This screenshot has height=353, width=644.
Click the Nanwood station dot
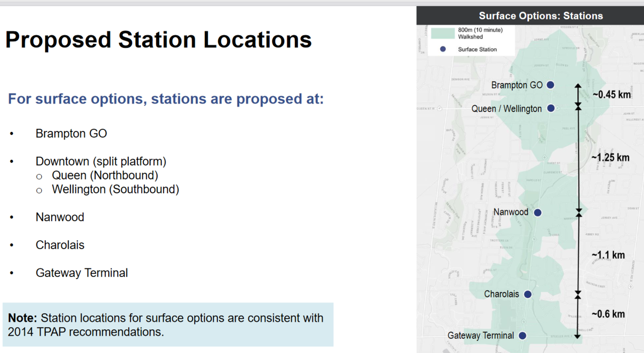click(x=537, y=213)
